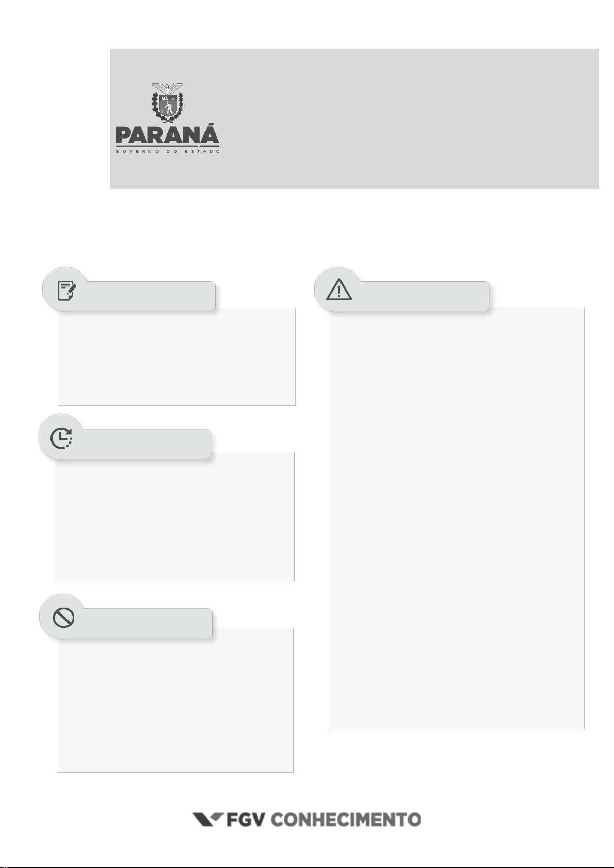614x868 pixels.
Task: Click the empty gray header banner area
Action: click(407, 118)
